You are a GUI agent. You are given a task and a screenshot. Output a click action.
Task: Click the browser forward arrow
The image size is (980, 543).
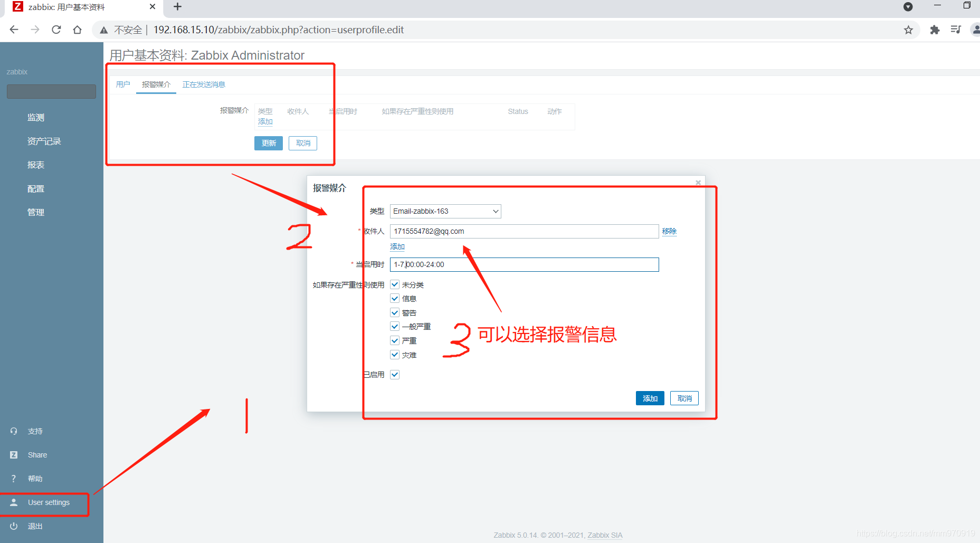point(35,30)
